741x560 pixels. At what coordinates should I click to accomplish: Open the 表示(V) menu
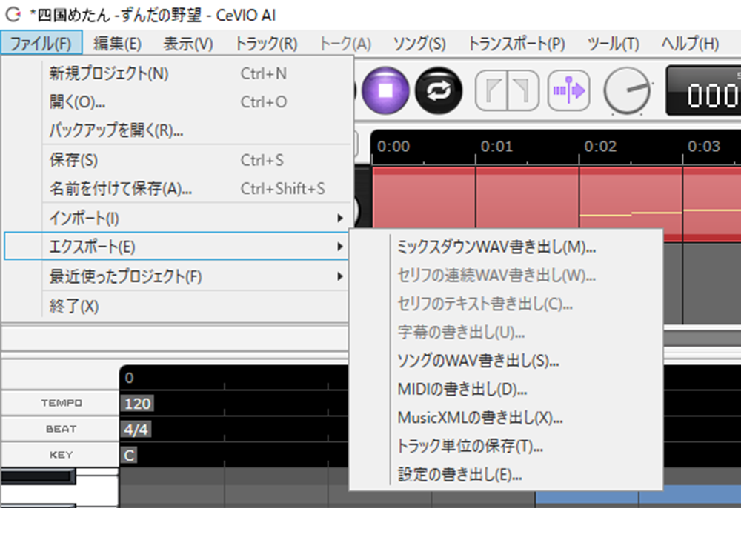coord(188,44)
